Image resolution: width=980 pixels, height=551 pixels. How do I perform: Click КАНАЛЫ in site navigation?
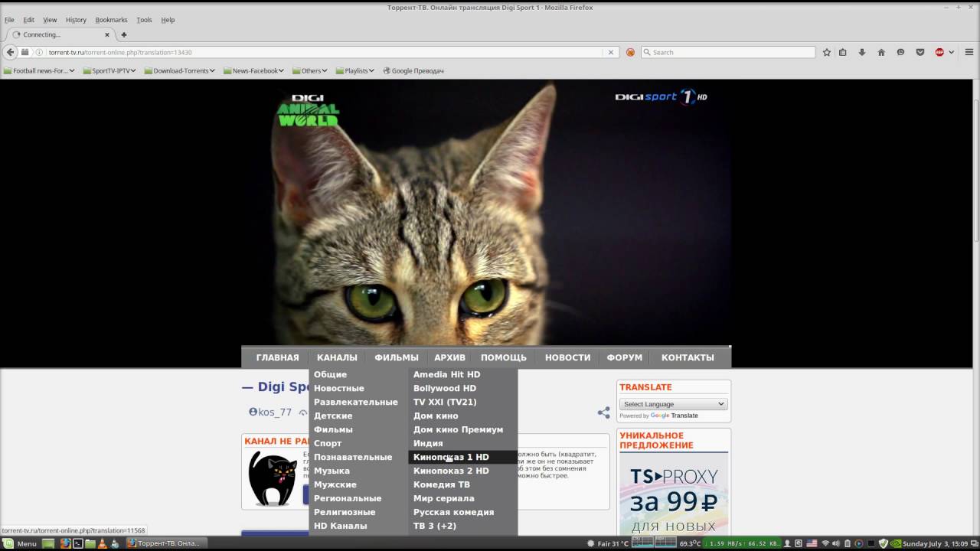pos(337,357)
